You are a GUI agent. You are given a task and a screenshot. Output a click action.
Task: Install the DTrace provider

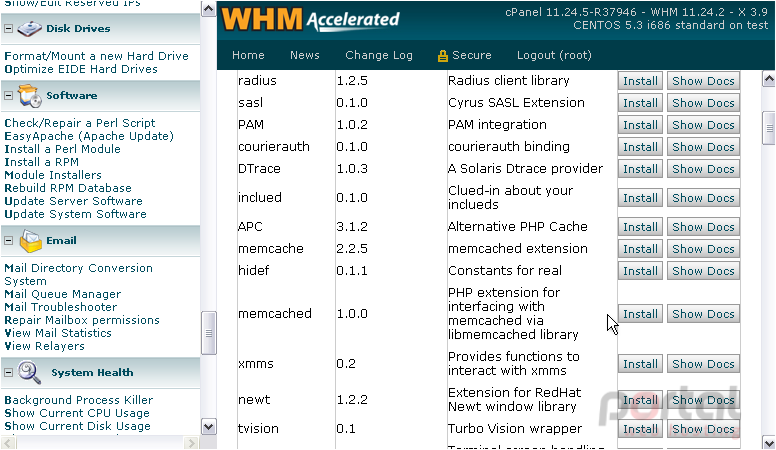640,169
